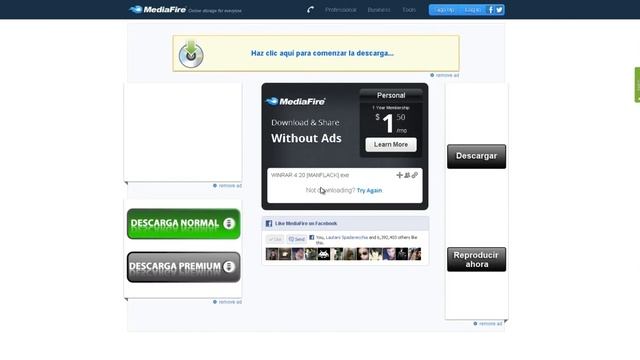Click the gray DESCARGA PREMIUM button

[x=184, y=267]
